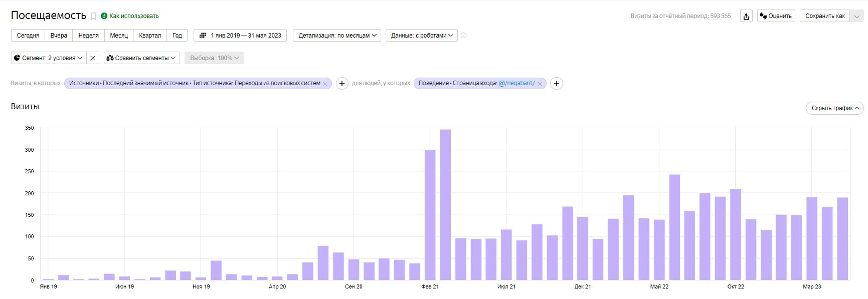The width and height of the screenshot is (868, 299).
Task: Switch to the Квартал period tab
Action: click(x=150, y=36)
